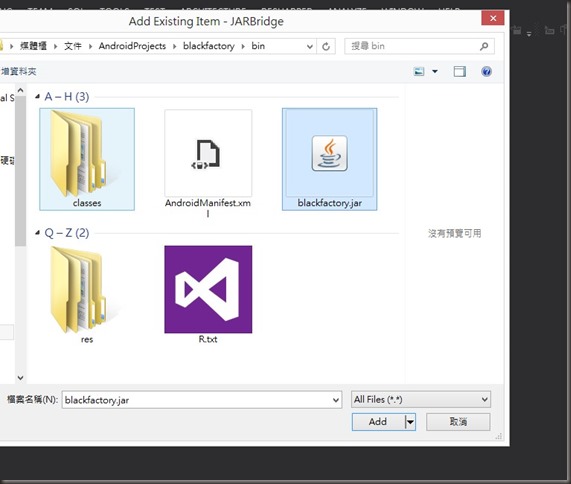
Task: Open help with the question mark icon
Action: [x=487, y=71]
